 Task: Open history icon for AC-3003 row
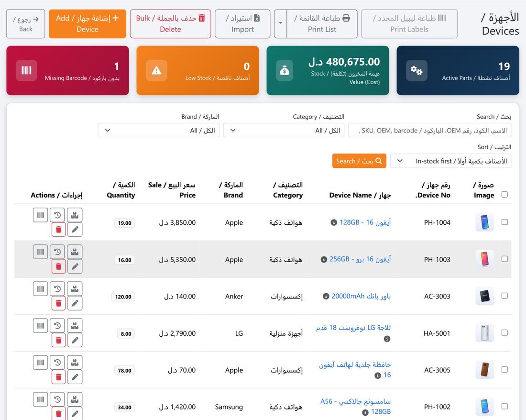pyautogui.click(x=57, y=289)
